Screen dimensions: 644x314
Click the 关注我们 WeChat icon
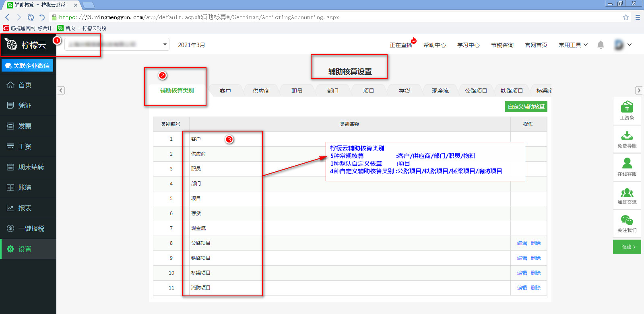(x=627, y=220)
